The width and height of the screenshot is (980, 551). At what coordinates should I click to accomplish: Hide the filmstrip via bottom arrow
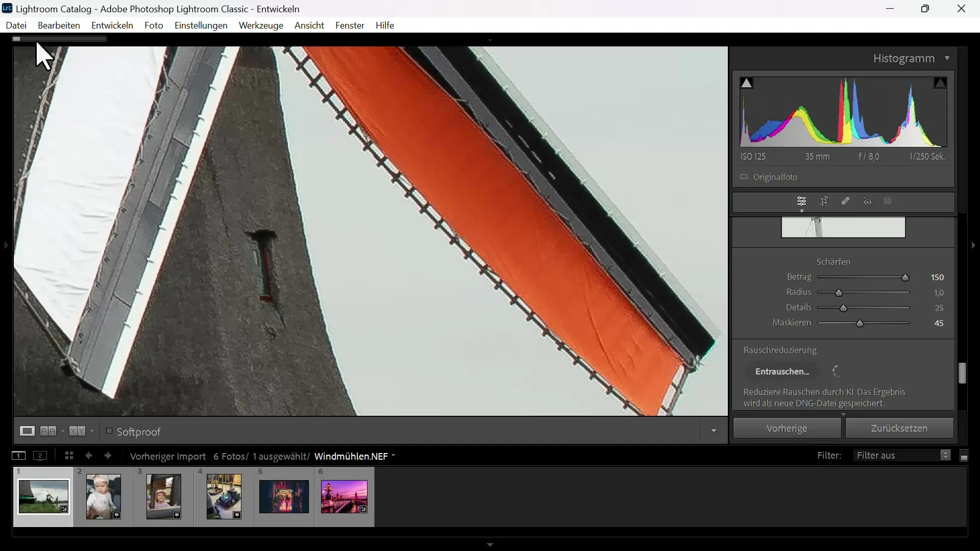tap(490, 545)
